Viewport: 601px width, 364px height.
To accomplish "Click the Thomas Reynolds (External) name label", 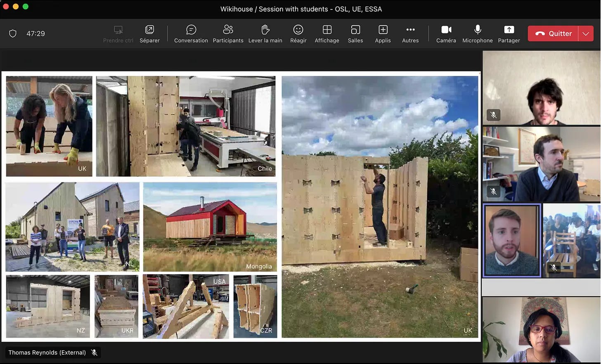I will [x=47, y=352].
